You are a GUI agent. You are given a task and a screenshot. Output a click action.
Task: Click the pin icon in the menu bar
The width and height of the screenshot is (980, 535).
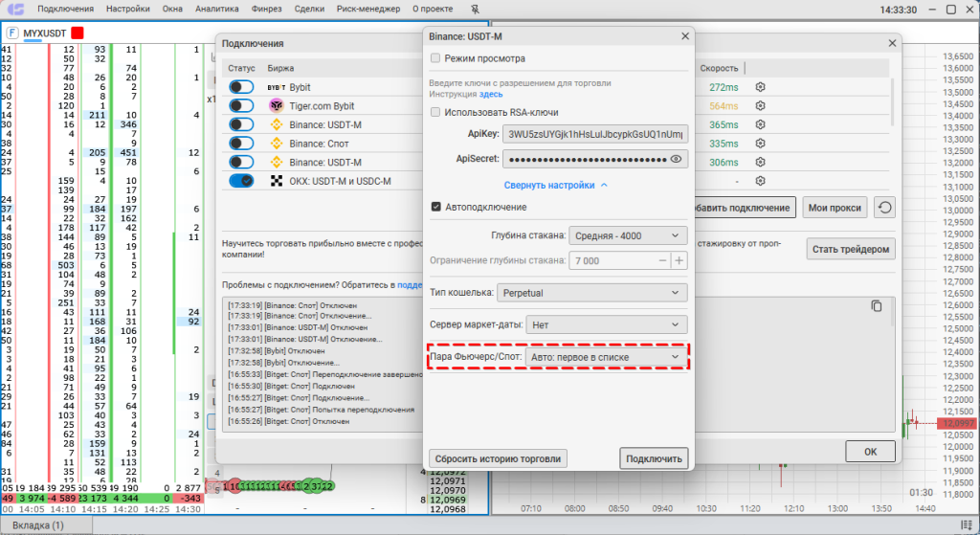[x=475, y=9]
